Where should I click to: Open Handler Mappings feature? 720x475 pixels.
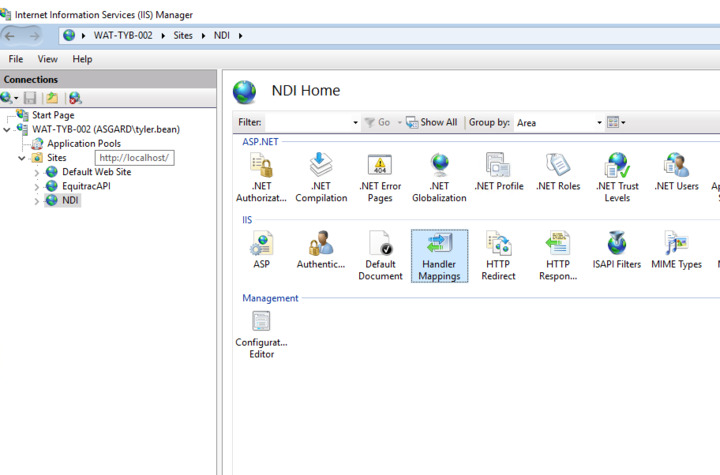[439, 256]
